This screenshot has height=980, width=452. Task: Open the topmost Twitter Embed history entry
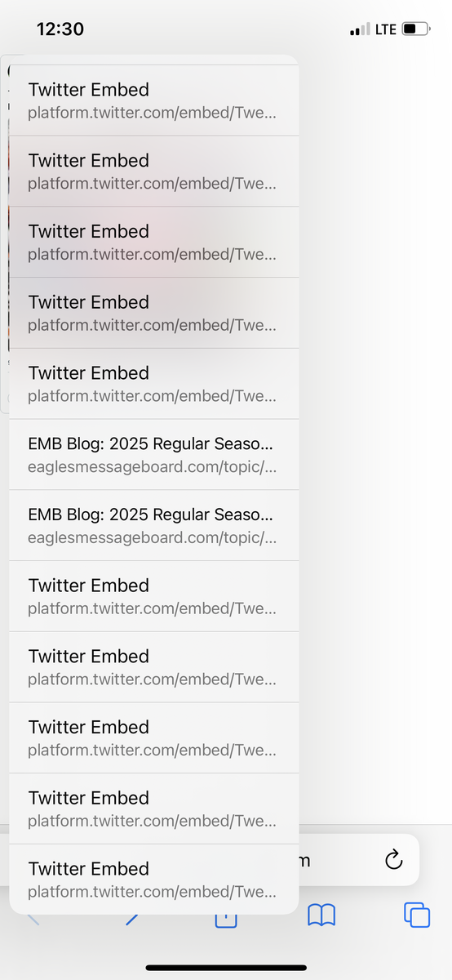point(154,100)
